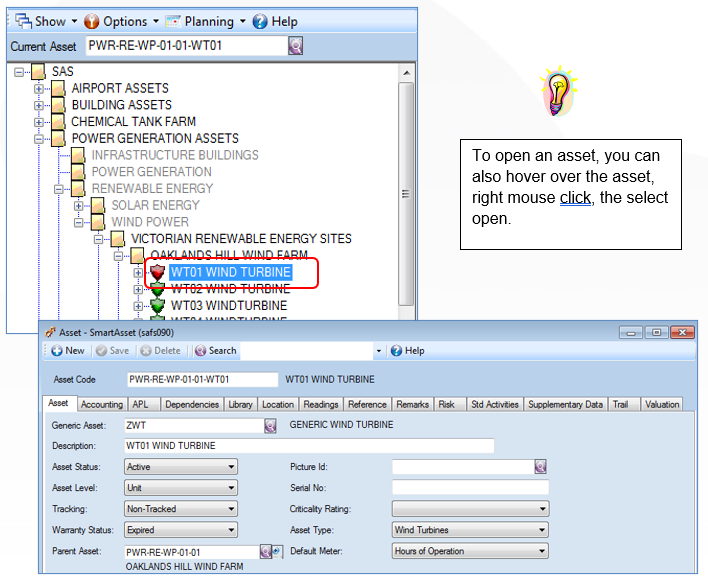Open the Show menu icon
Image resolution: width=708 pixels, height=577 pixels.
pyautogui.click(x=23, y=21)
